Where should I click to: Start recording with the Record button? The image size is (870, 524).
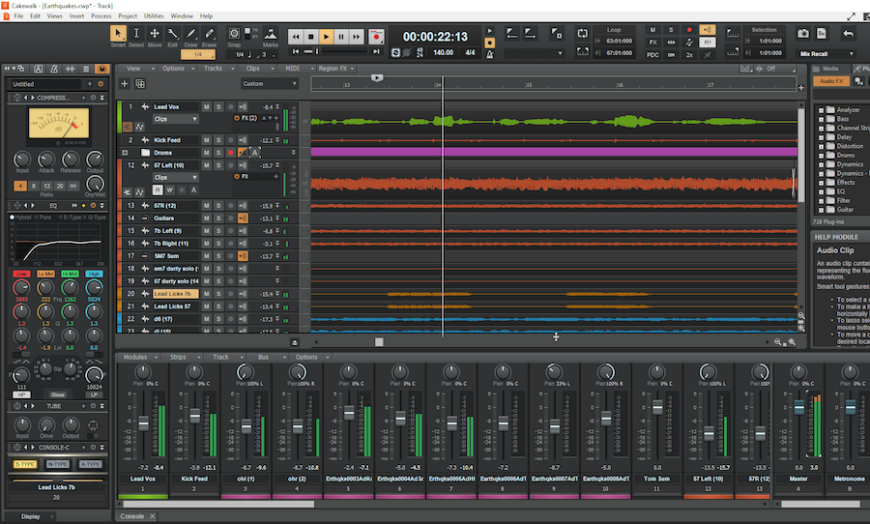click(x=376, y=37)
